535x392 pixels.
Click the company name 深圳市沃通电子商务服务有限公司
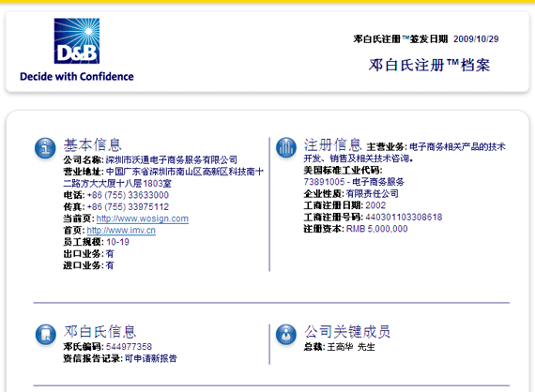(x=171, y=159)
